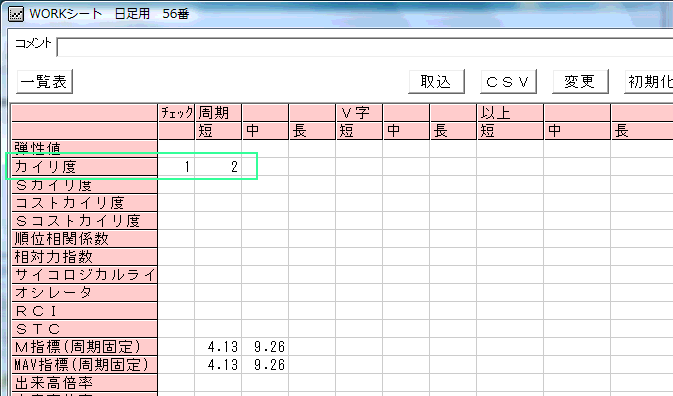673x396 pixels.
Task: Select the コストカイリ度 row header
Action: pos(85,203)
